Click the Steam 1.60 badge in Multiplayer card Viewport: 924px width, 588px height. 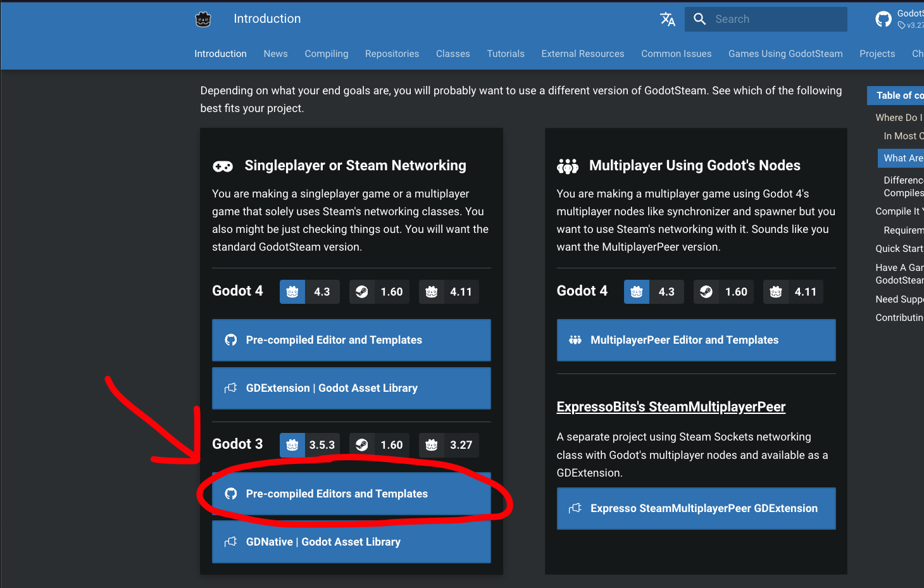[x=723, y=292]
